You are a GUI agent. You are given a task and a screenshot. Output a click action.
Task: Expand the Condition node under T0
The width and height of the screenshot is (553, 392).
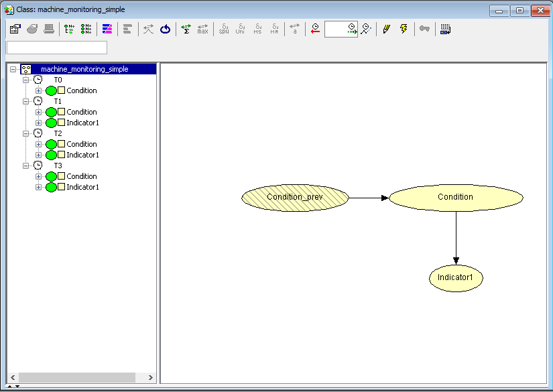click(x=38, y=90)
